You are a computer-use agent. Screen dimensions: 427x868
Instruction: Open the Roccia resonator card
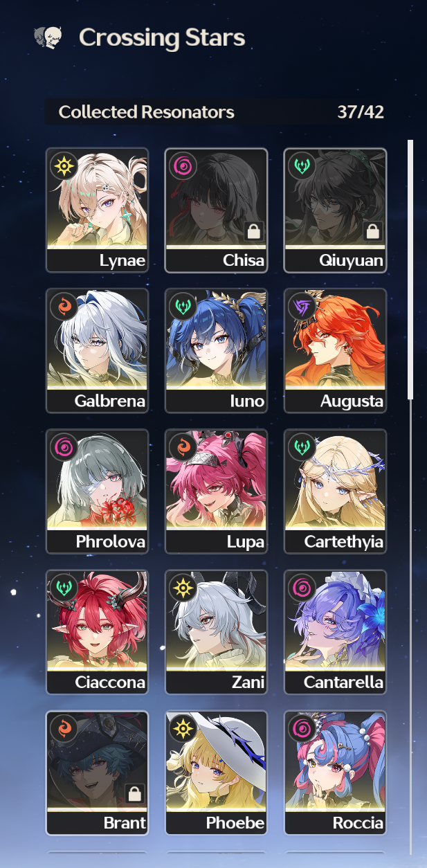tap(336, 772)
